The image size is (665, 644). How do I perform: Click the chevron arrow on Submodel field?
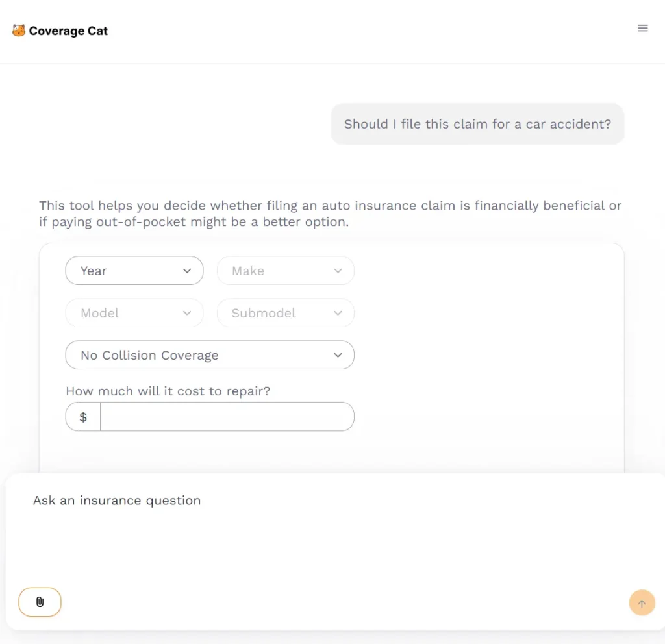pos(338,313)
